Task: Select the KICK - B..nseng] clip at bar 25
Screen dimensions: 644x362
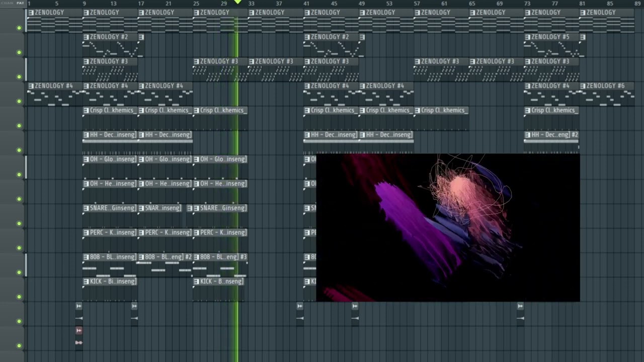Action: 219,290
